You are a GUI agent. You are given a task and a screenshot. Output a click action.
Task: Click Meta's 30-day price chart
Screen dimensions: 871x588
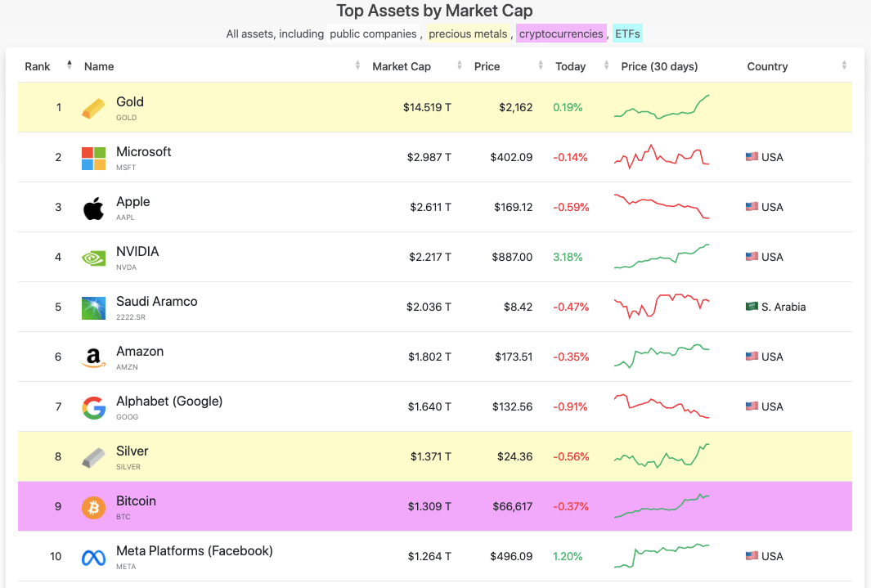click(662, 556)
